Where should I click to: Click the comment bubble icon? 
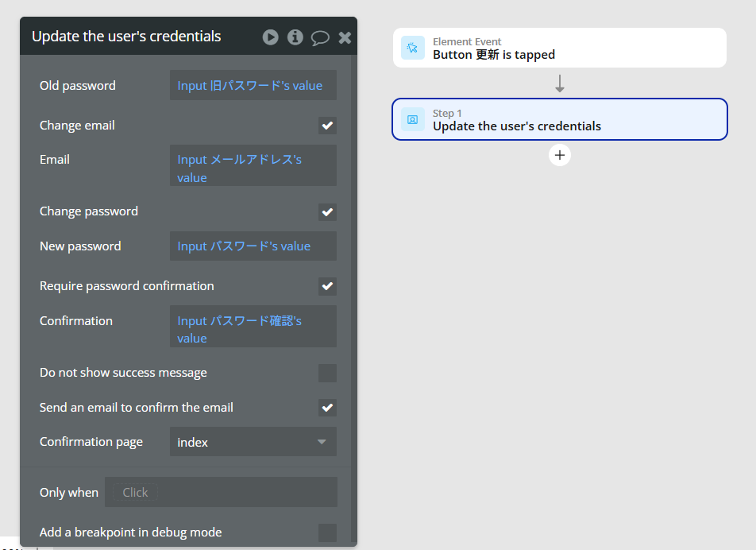tap(320, 37)
